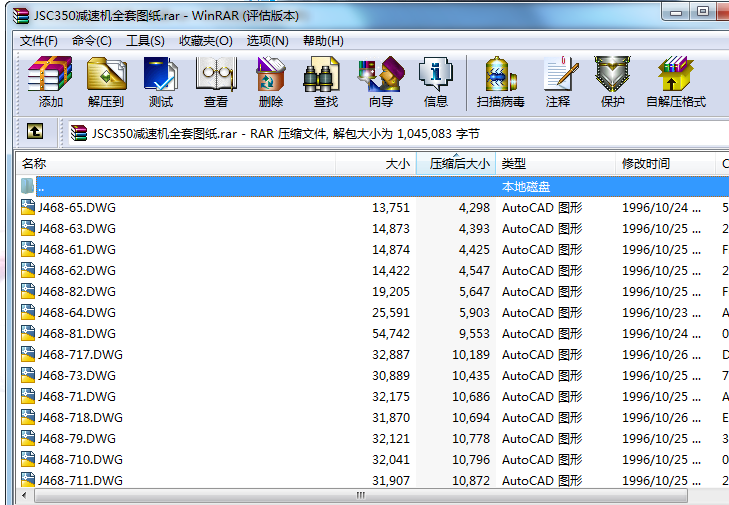Open the Tools (工具) menu
The width and height of the screenshot is (729, 505).
coord(145,41)
